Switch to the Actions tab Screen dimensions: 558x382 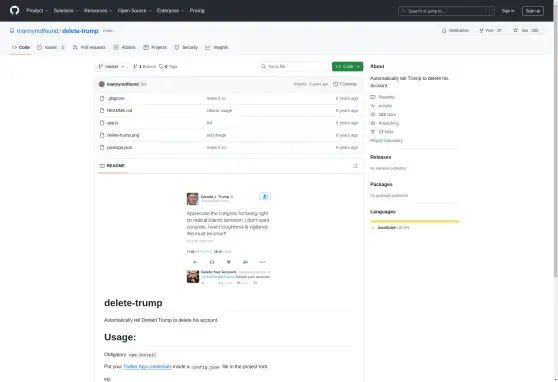[x=125, y=47]
